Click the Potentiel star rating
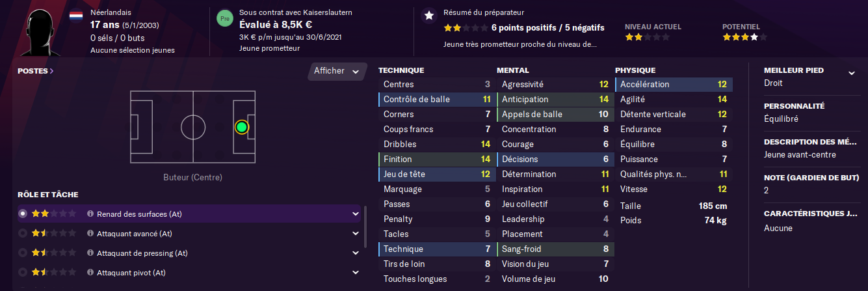The height and width of the screenshot is (291, 868). pos(740,38)
